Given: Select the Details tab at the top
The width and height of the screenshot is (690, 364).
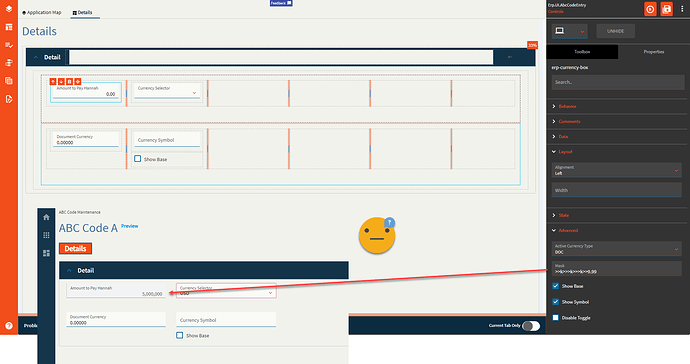Looking at the screenshot, I should coord(82,13).
